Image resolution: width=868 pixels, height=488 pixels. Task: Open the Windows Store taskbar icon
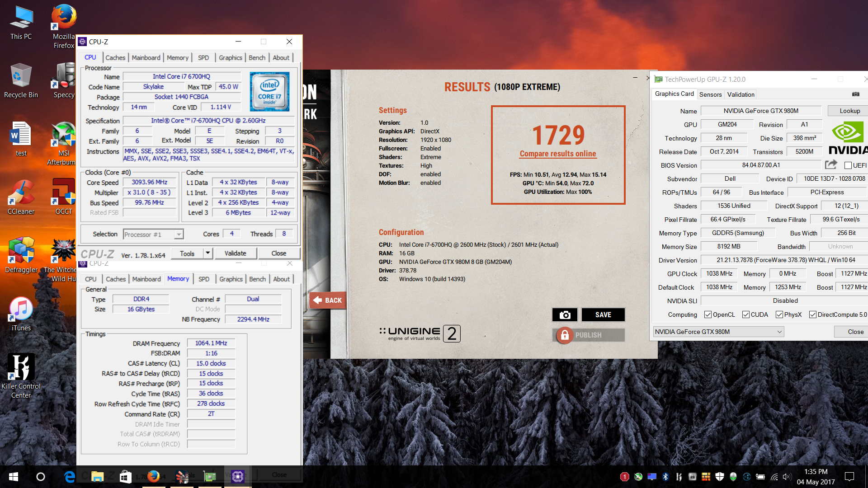tap(125, 477)
